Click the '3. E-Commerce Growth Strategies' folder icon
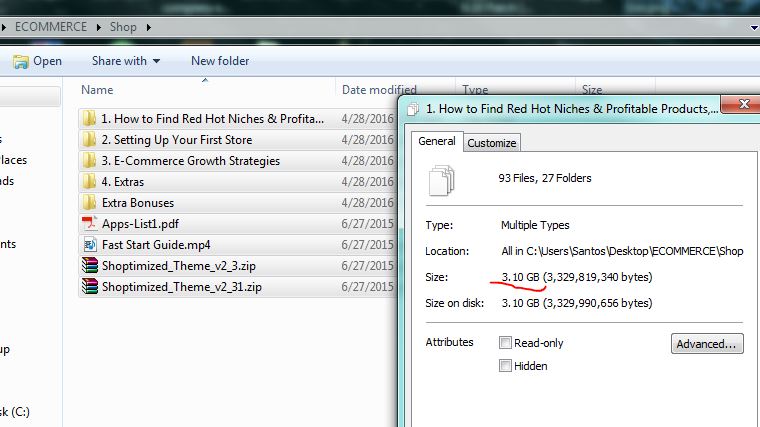The height and width of the screenshot is (427, 760). [90, 161]
